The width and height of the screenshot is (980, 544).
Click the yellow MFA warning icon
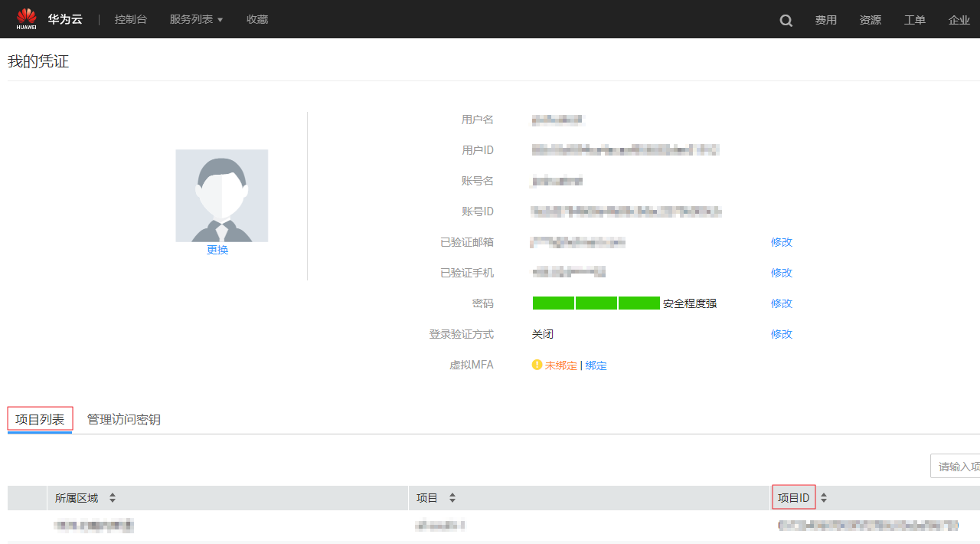[x=537, y=365]
